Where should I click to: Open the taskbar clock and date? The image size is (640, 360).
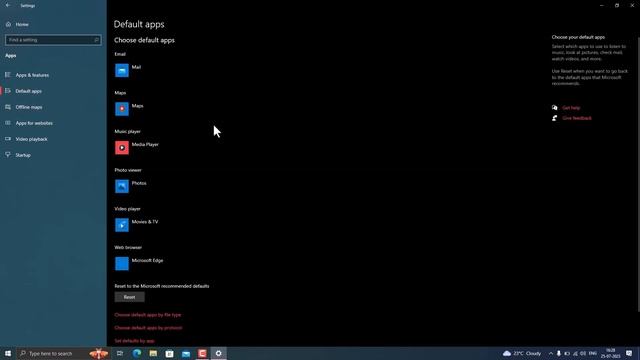611,353
